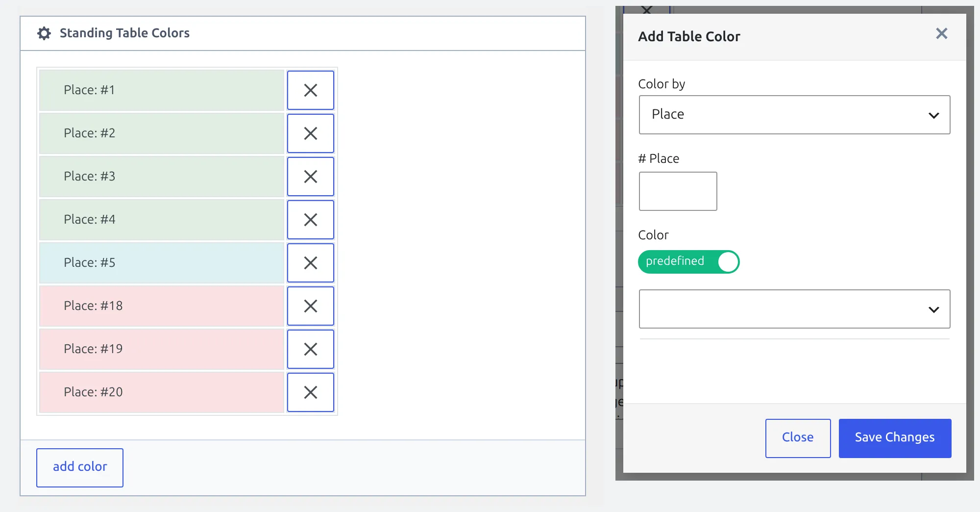Expand the predefined color selection dropdown
This screenshot has width=980, height=512.
794,309
